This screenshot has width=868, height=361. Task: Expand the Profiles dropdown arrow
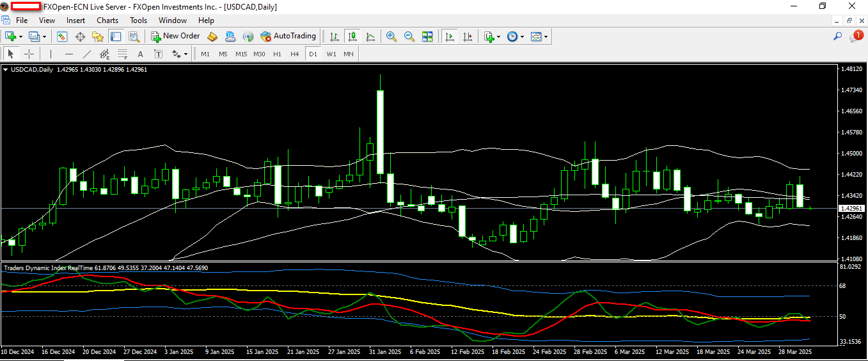click(x=44, y=36)
